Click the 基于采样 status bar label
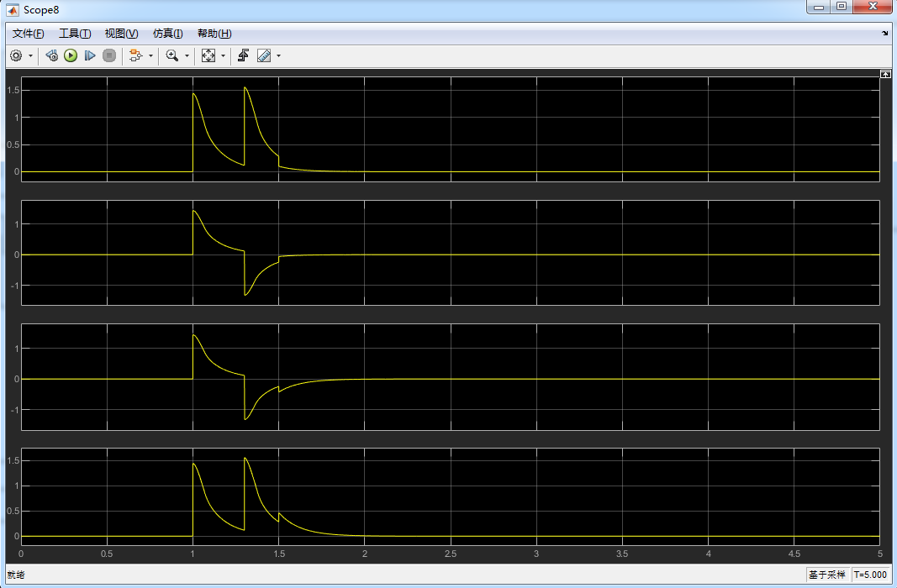 pyautogui.click(x=826, y=575)
